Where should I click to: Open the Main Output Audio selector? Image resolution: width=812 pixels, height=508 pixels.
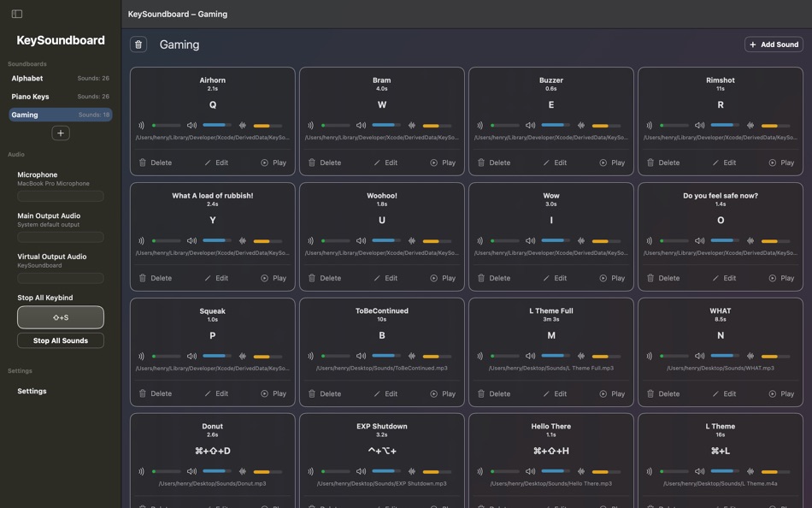click(60, 236)
